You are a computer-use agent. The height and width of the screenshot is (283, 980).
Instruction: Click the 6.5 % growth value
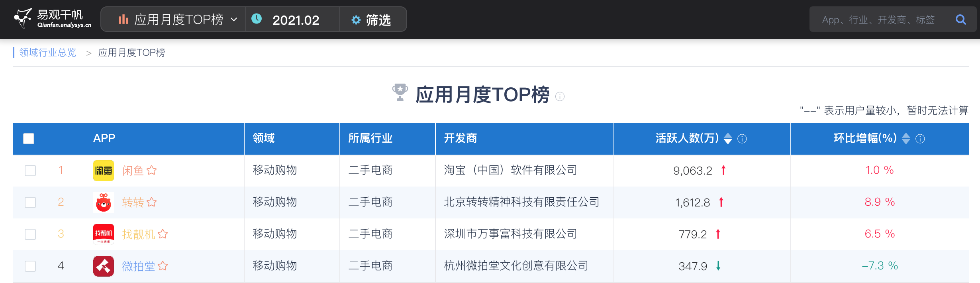click(880, 234)
